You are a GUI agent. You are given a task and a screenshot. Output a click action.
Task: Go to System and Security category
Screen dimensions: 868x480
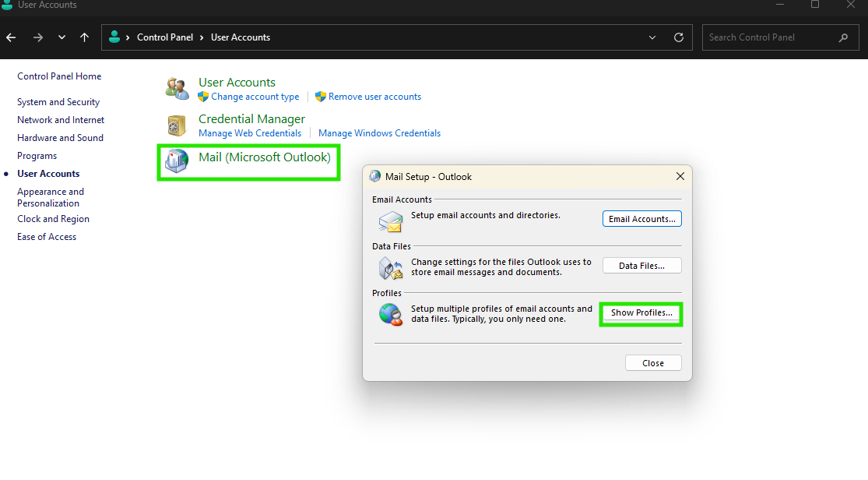(x=58, y=102)
